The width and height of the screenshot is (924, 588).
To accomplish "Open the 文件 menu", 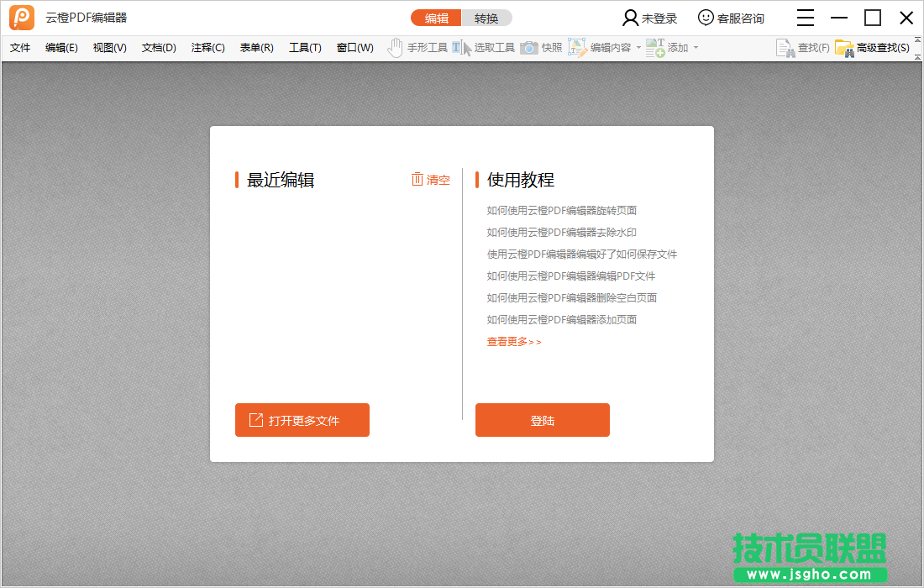I will (20, 47).
